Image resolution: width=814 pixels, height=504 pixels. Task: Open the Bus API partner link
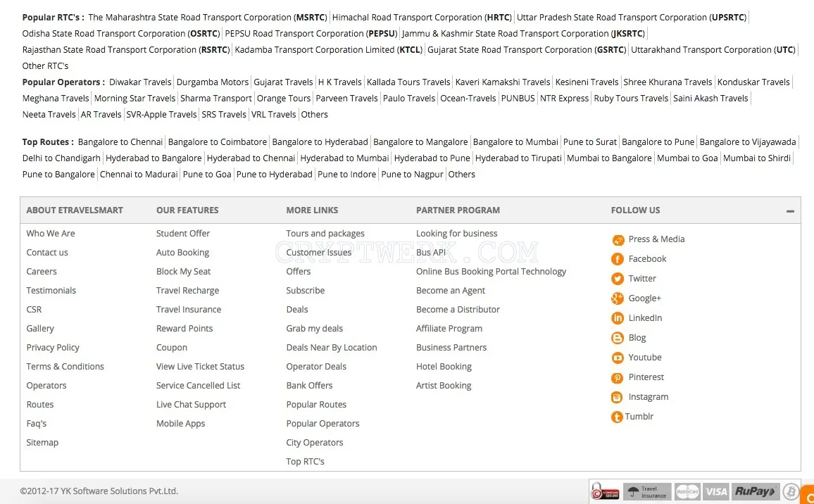point(431,252)
